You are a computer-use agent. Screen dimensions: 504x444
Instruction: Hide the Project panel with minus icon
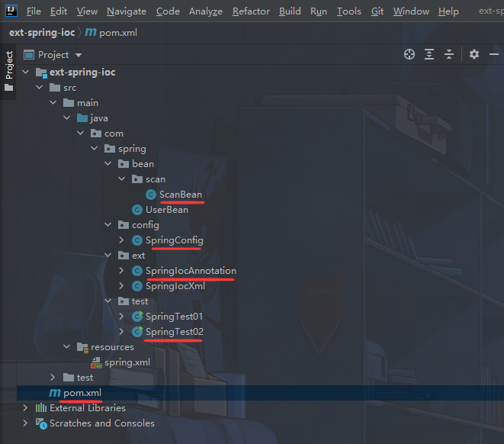(x=494, y=54)
